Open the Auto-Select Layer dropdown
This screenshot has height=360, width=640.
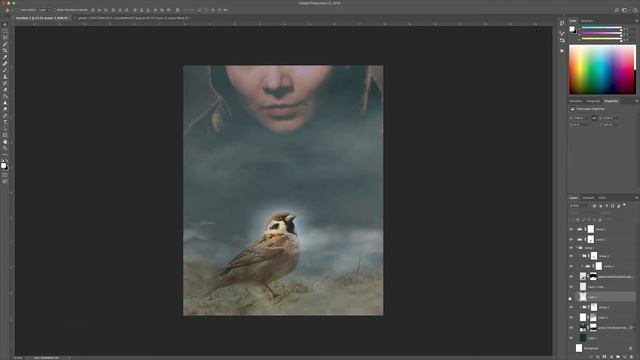click(x=44, y=10)
